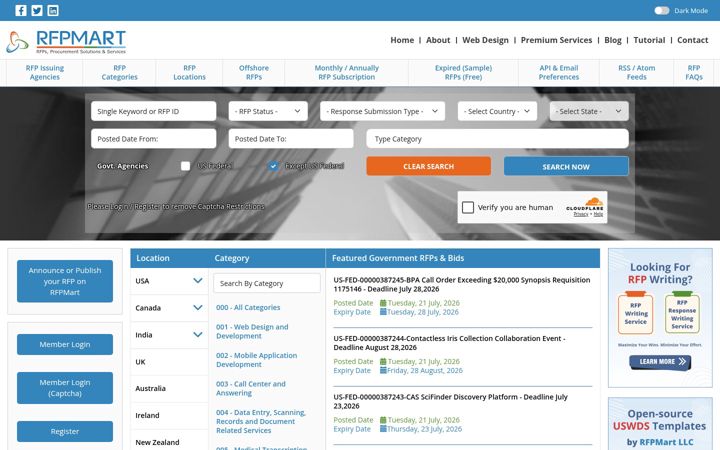
Task: Focus the Single Keyword or RFP ID field
Action: click(153, 111)
